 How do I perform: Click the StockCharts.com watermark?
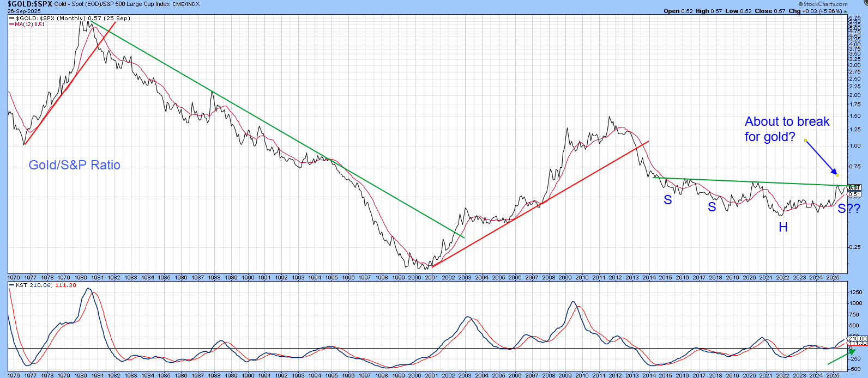(825, 4)
